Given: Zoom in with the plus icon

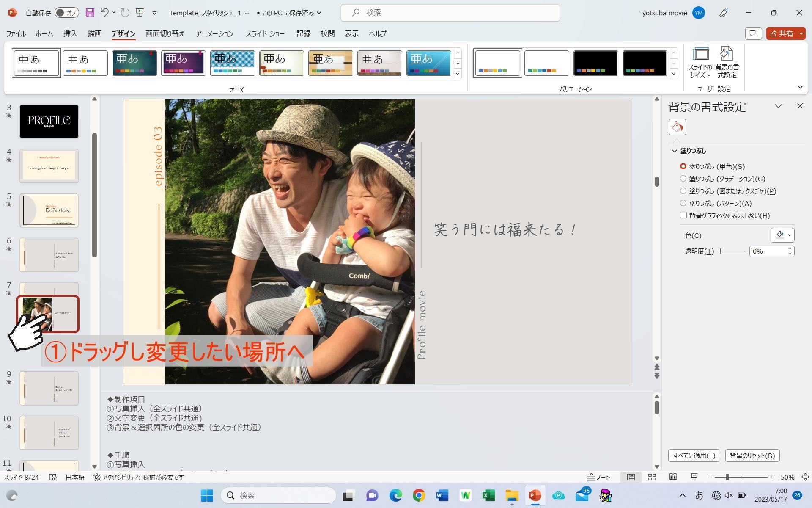Looking at the screenshot, I should click(772, 477).
